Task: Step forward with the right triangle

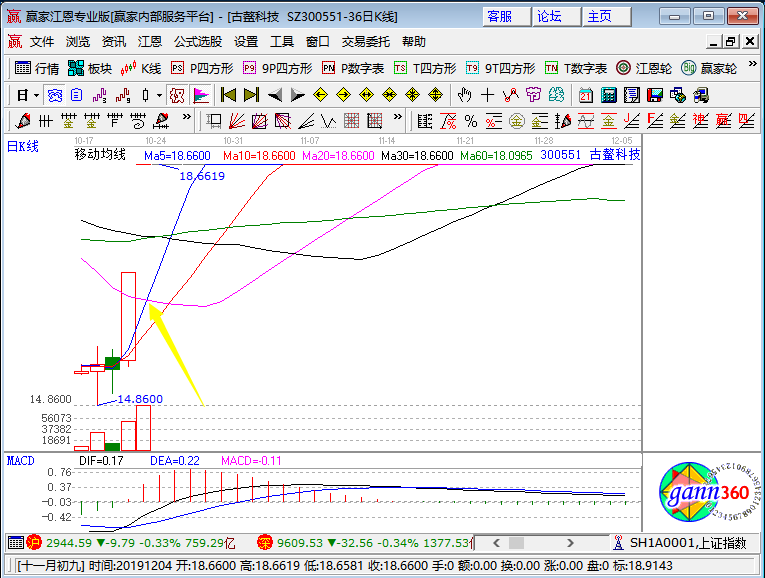Action: click(297, 95)
